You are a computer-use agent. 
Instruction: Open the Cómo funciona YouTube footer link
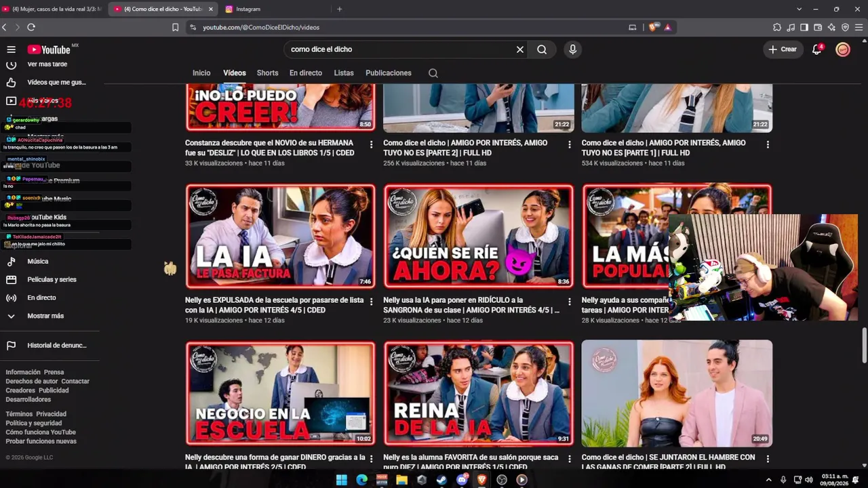(41, 432)
